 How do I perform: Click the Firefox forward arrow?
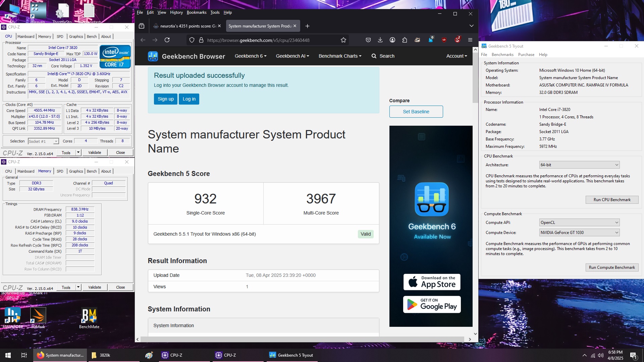[155, 40]
